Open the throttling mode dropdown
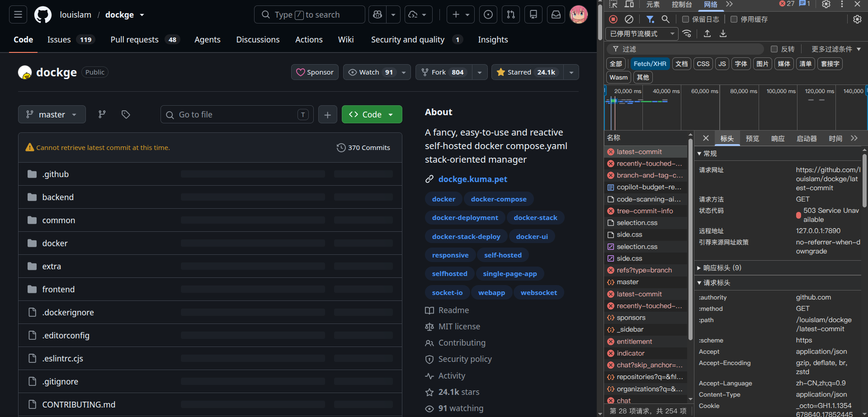 [642, 34]
